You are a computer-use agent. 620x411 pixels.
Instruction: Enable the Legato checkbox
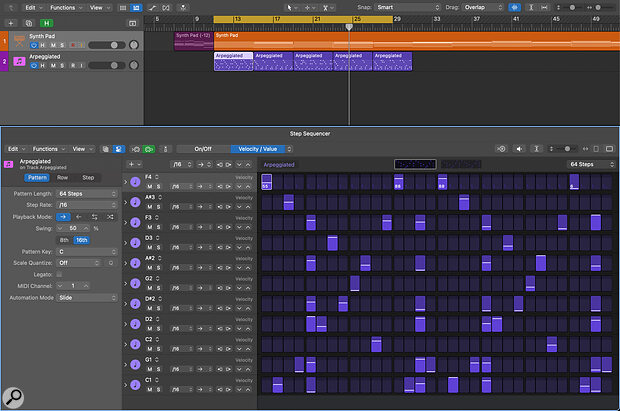click(x=59, y=275)
